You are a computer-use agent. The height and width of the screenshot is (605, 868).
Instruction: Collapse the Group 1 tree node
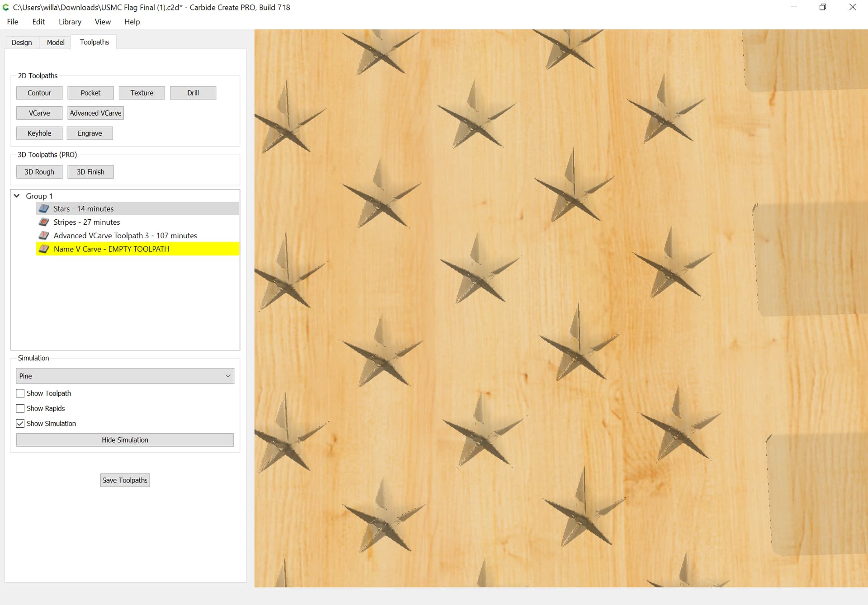(17, 196)
